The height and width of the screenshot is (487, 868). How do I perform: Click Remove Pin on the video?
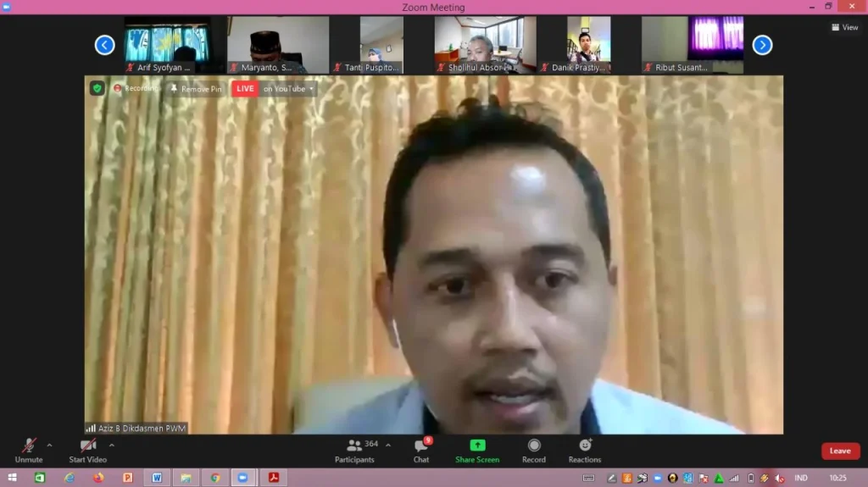click(196, 89)
